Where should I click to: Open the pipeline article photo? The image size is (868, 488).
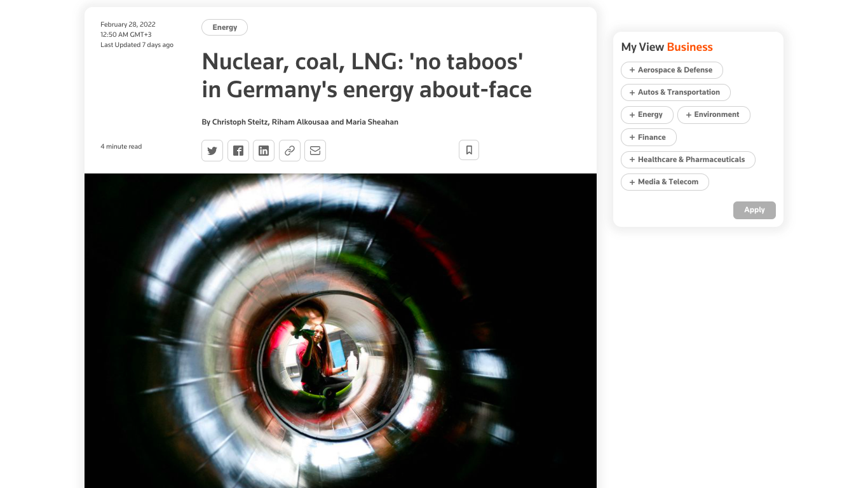pyautogui.click(x=341, y=330)
